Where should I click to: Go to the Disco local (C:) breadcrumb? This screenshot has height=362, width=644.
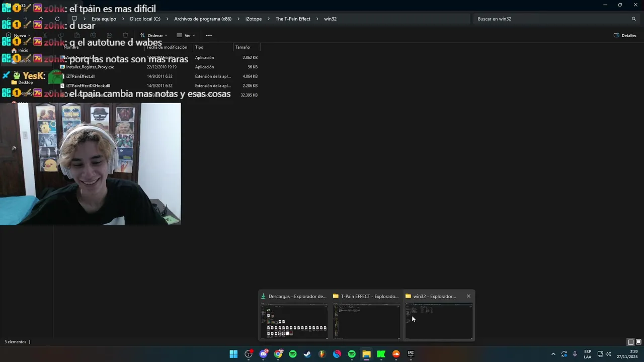pyautogui.click(x=145, y=19)
